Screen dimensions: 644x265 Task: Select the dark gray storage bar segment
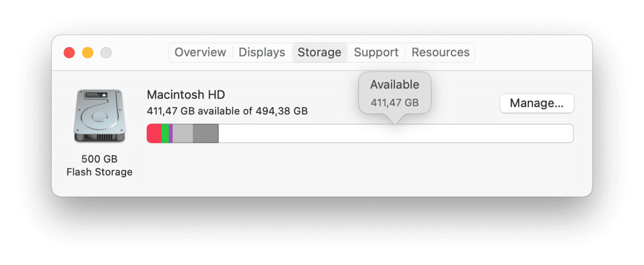(x=205, y=134)
